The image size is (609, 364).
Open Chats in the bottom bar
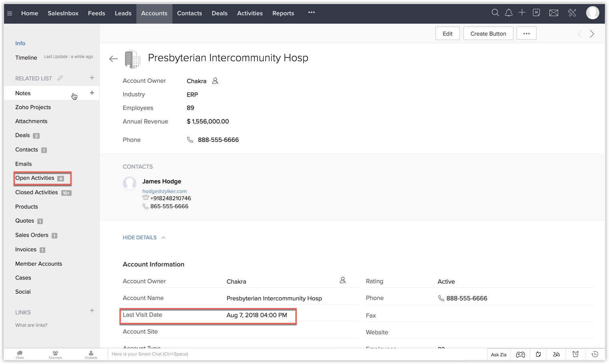click(20, 355)
